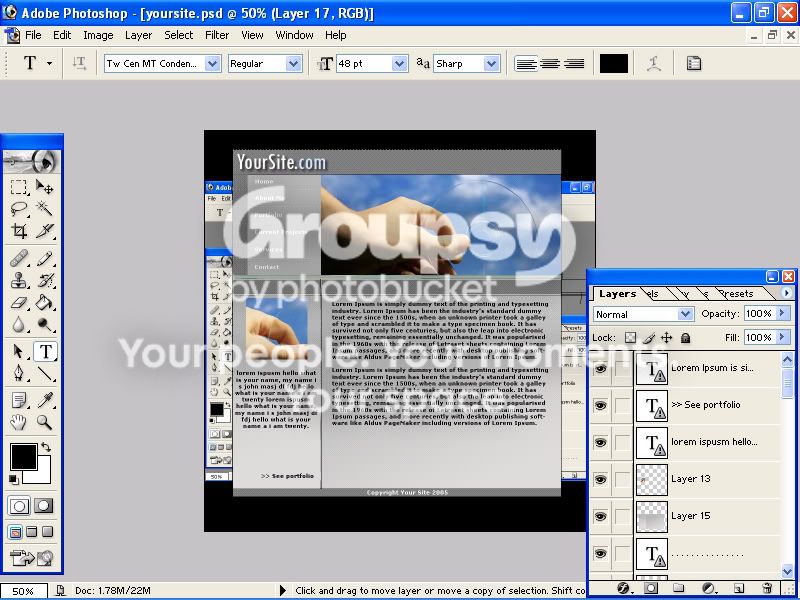Viewport: 800px width, 600px height.
Task: Choose the Paint Bucket tool
Action: 44,302
